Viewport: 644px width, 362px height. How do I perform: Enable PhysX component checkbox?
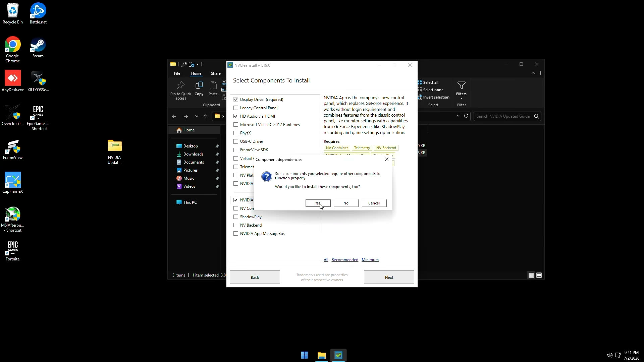tap(236, 133)
